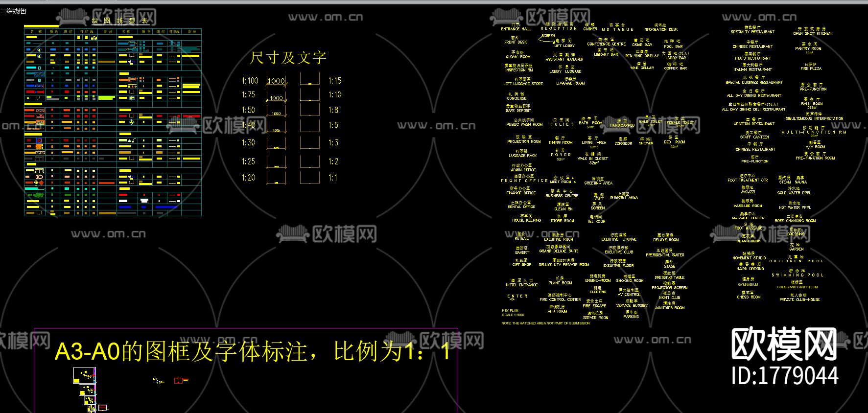
Task: Select the INFORMATION DESK label
Action: click(x=660, y=29)
